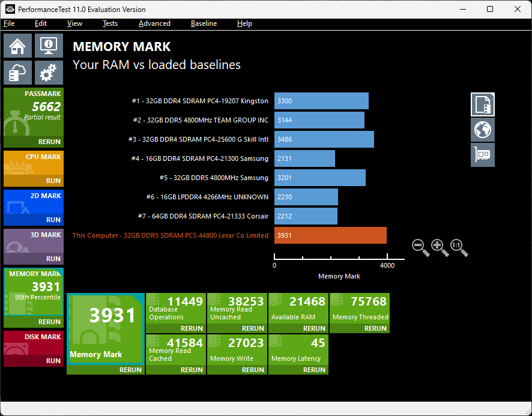Click the memory card hardware icon
The width and height of the screenshot is (532, 416).
coord(483,155)
